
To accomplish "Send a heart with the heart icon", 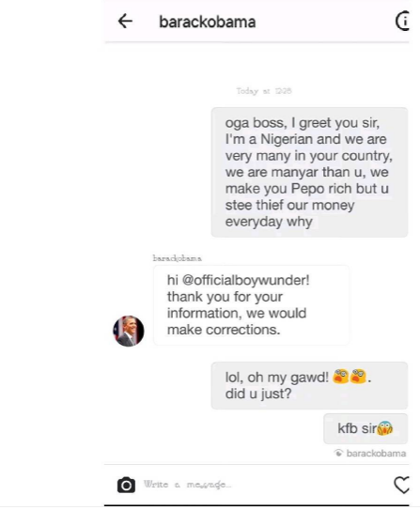I will pyautogui.click(x=401, y=485).
